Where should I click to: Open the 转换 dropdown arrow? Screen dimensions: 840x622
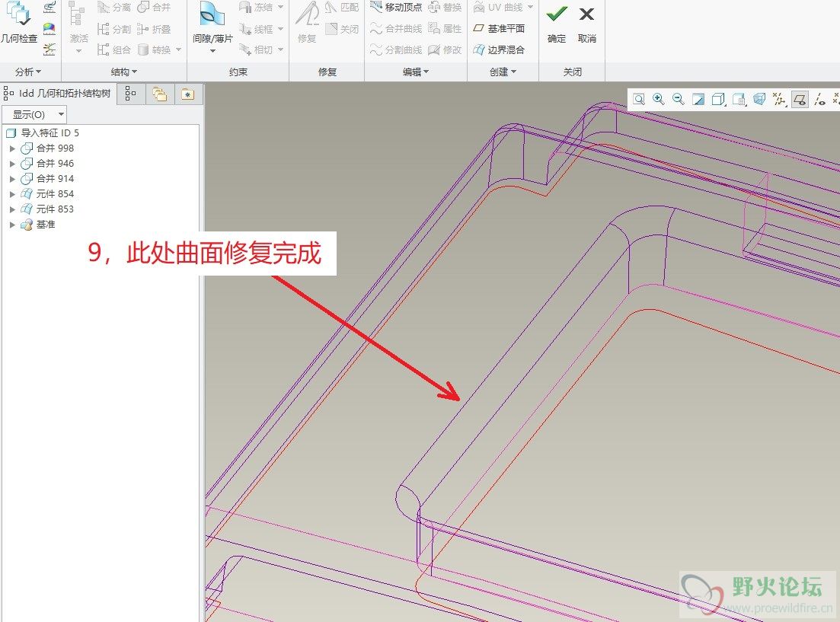pyautogui.click(x=178, y=49)
